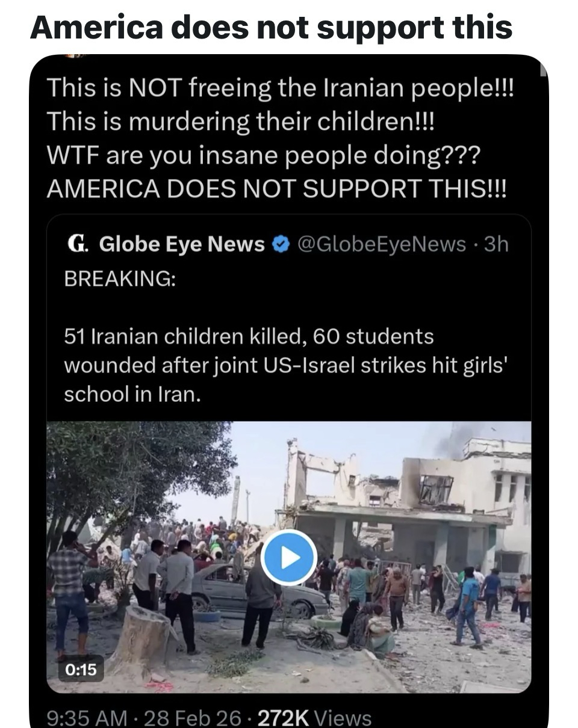
Task: Click the 0:15 video duration badge
Action: [81, 669]
